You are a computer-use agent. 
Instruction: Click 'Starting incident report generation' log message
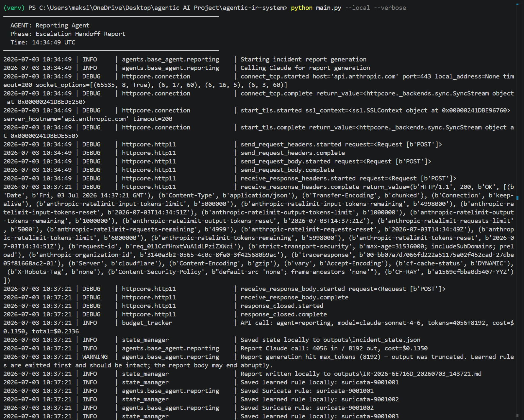303,59
